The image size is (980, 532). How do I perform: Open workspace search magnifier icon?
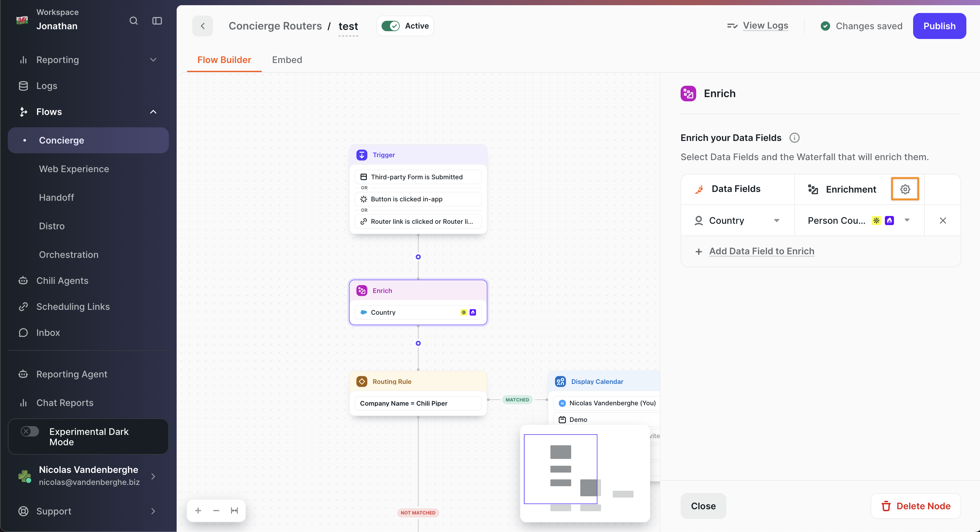tap(133, 21)
